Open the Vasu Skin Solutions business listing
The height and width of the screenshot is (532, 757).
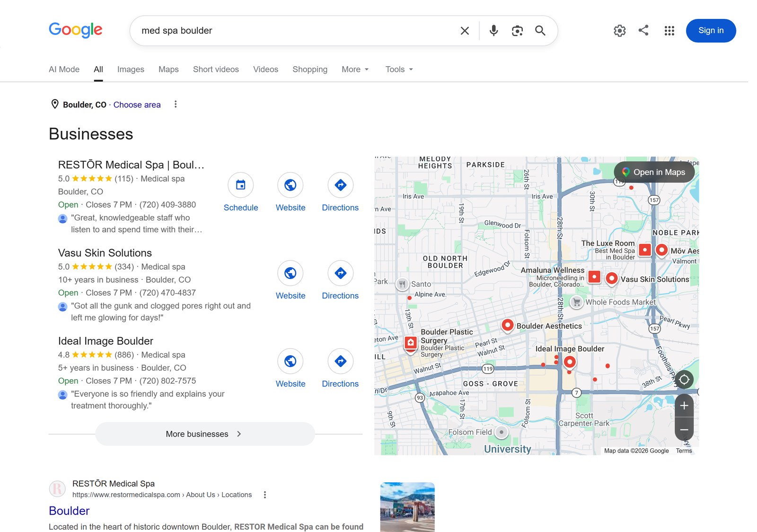tap(105, 253)
